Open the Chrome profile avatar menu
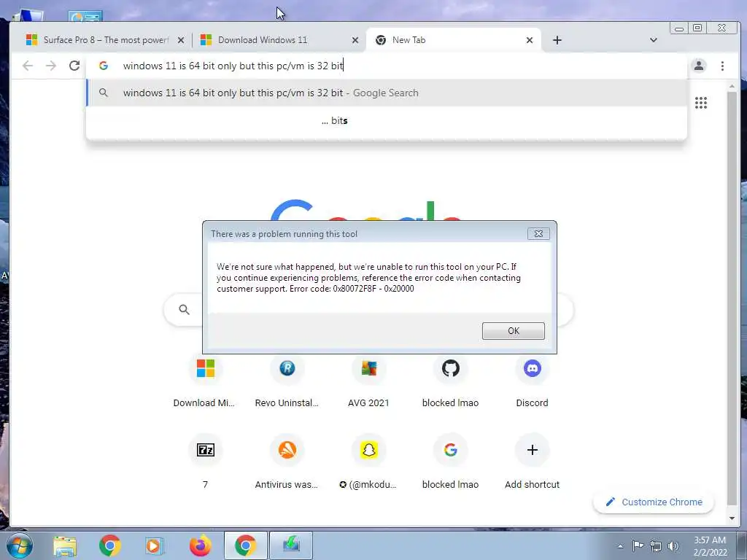747x560 pixels. (x=698, y=66)
